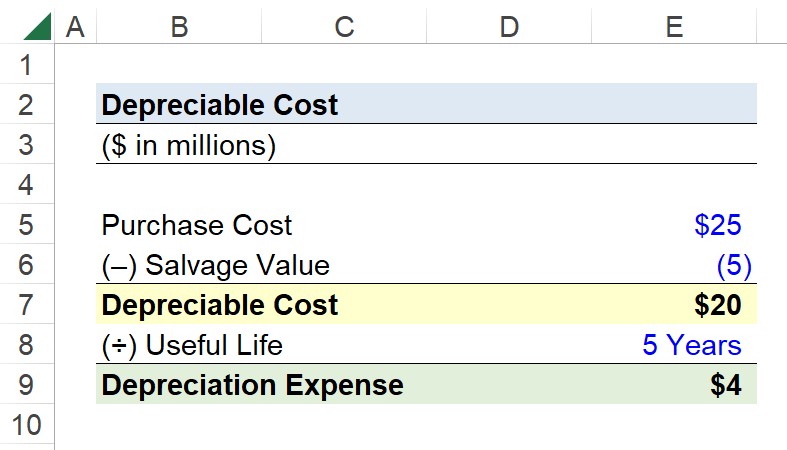Select row 4 header

coord(27,185)
